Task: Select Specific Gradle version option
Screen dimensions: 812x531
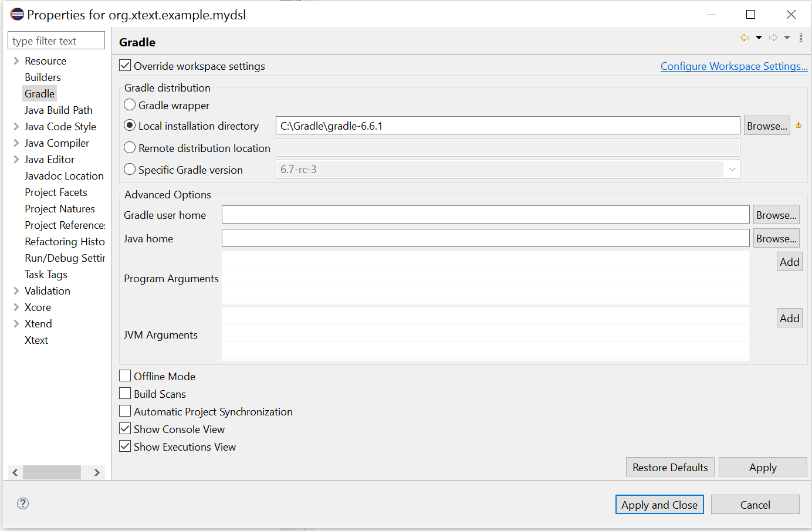Action: click(x=130, y=169)
